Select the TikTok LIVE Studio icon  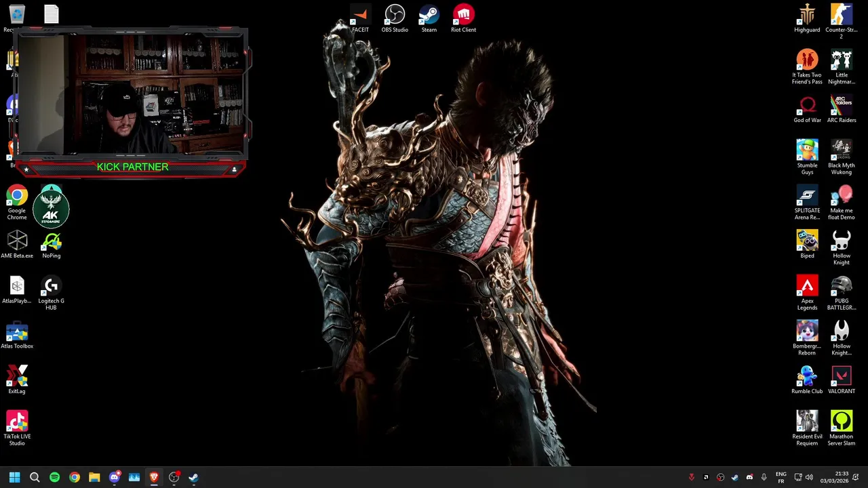(x=17, y=428)
